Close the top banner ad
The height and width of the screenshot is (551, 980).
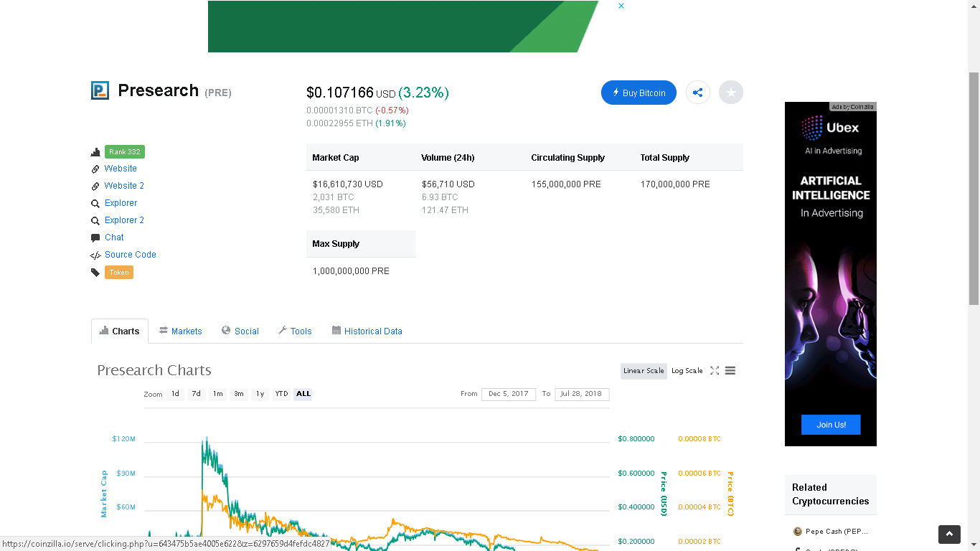[x=621, y=6]
